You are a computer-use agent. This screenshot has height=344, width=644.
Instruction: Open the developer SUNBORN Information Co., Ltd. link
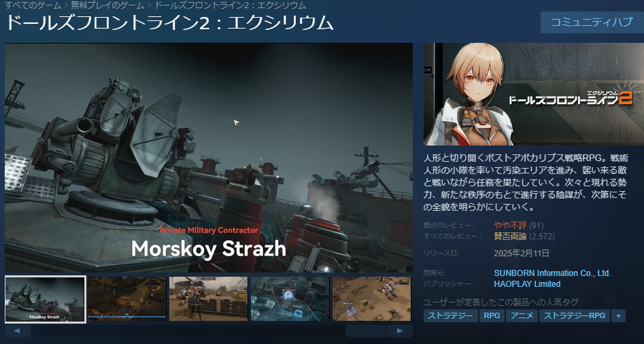point(552,273)
